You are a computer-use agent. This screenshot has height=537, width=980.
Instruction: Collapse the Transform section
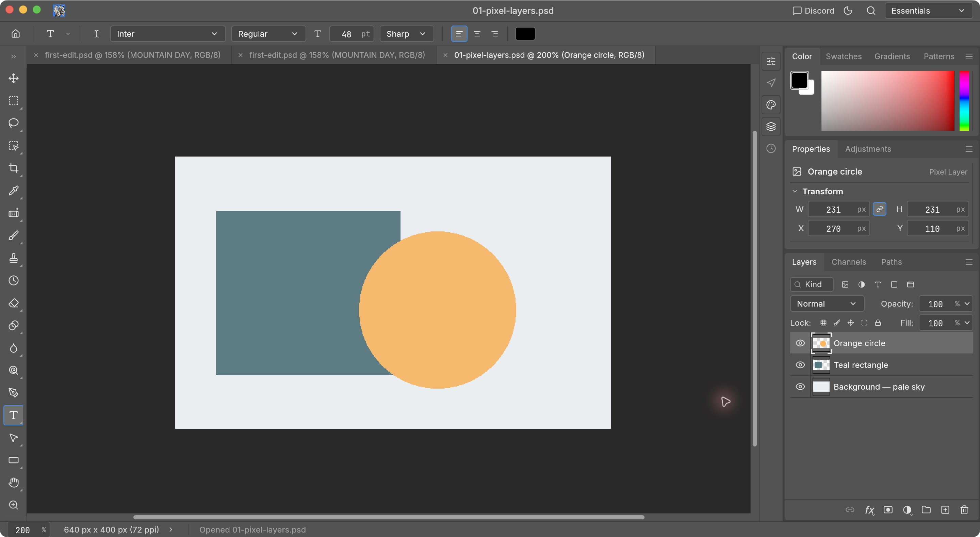[794, 192]
